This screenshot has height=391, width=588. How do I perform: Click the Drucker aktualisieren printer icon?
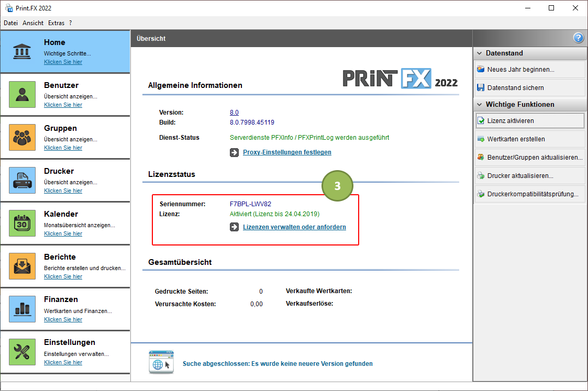point(481,175)
